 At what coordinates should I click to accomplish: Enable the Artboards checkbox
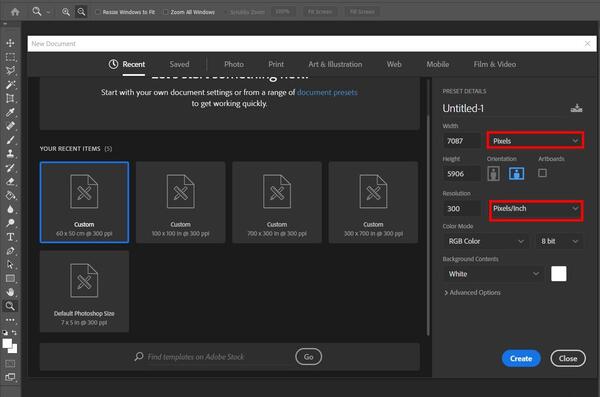(542, 173)
